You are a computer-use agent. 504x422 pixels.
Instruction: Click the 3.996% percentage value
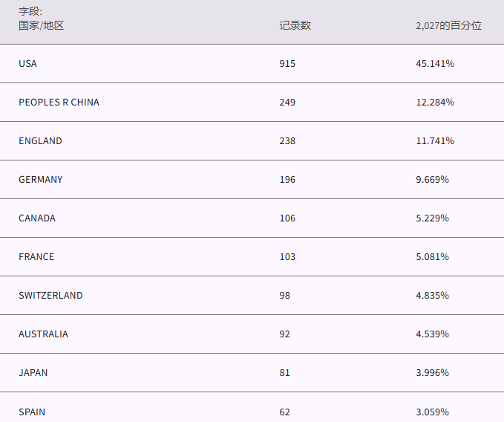pos(432,373)
